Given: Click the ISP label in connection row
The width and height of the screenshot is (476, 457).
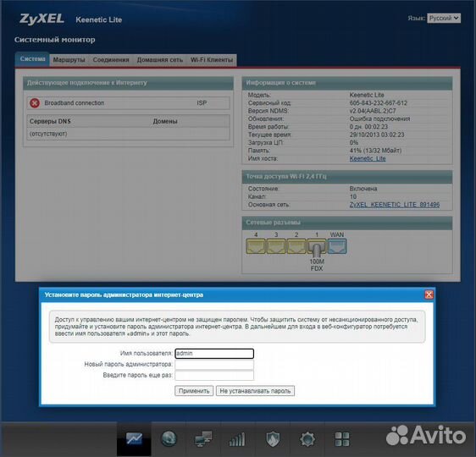Looking at the screenshot, I should [x=202, y=103].
